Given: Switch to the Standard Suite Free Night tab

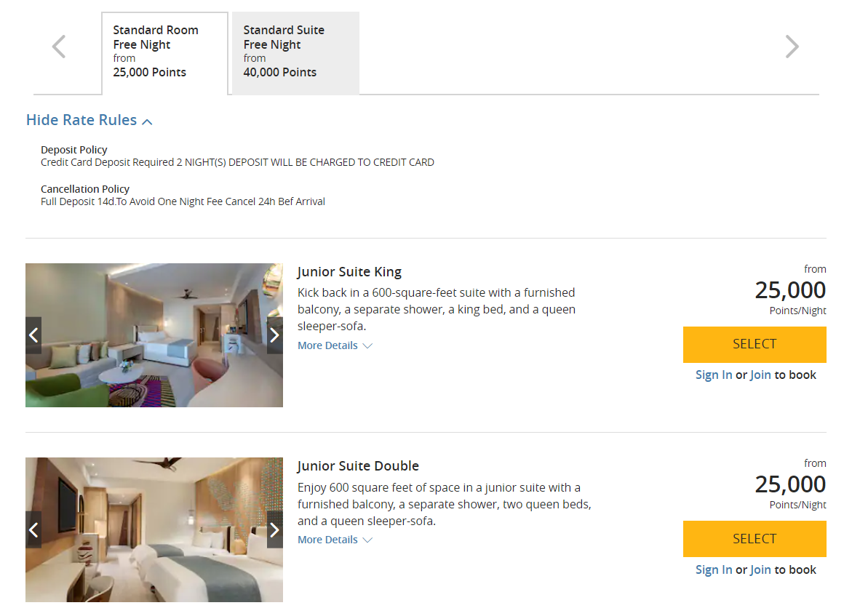Looking at the screenshot, I should pos(295,52).
